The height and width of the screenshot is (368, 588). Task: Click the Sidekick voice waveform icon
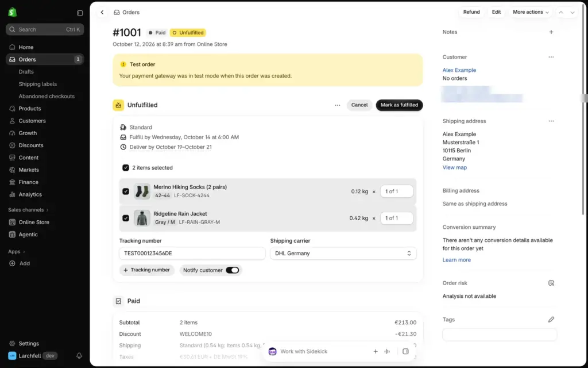pyautogui.click(x=387, y=351)
